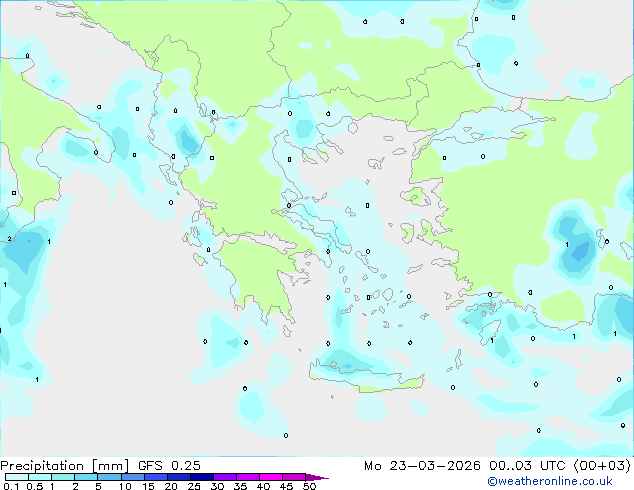Image resolution: width=634 pixels, height=490 pixels.
Task: Click the 35–40 mm legend swatch
Action: [248, 477]
